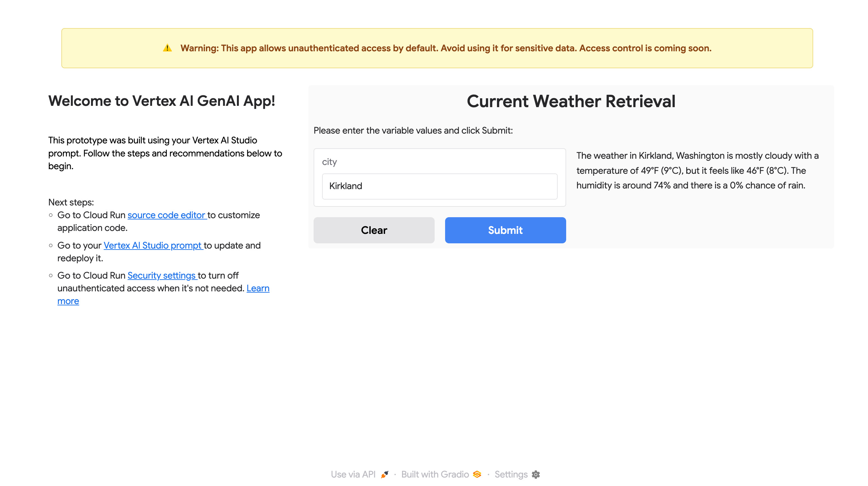Click the Welcome to Vertex AI GenAI App heading

pyautogui.click(x=162, y=101)
